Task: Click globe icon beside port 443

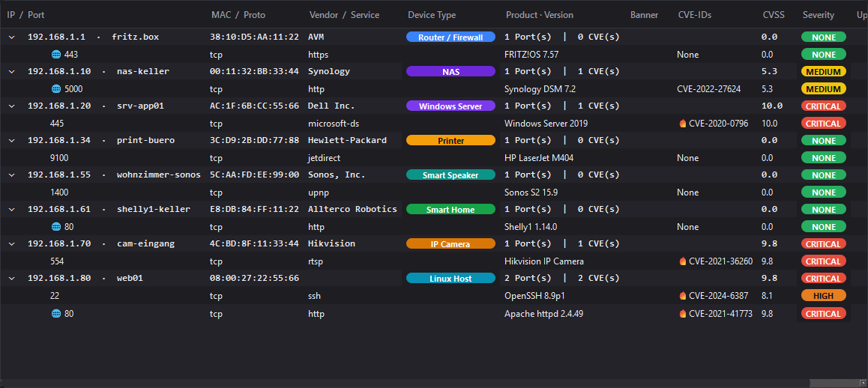Action: click(56, 54)
